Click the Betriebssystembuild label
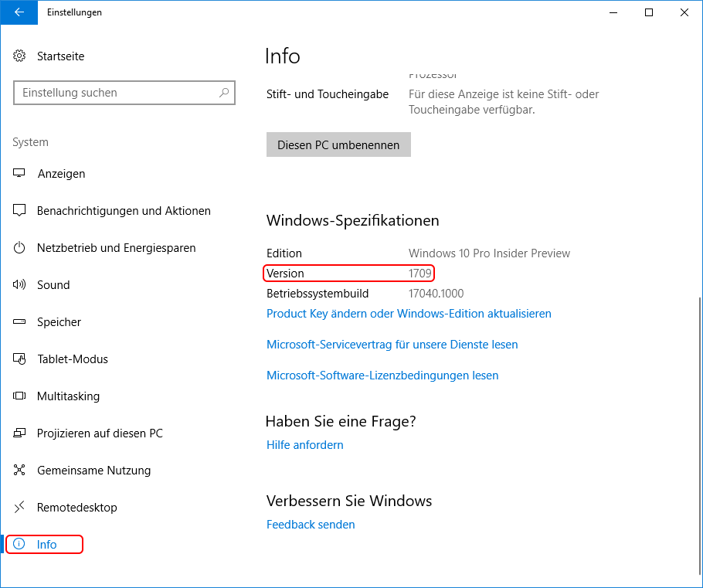The image size is (703, 588). (x=318, y=294)
